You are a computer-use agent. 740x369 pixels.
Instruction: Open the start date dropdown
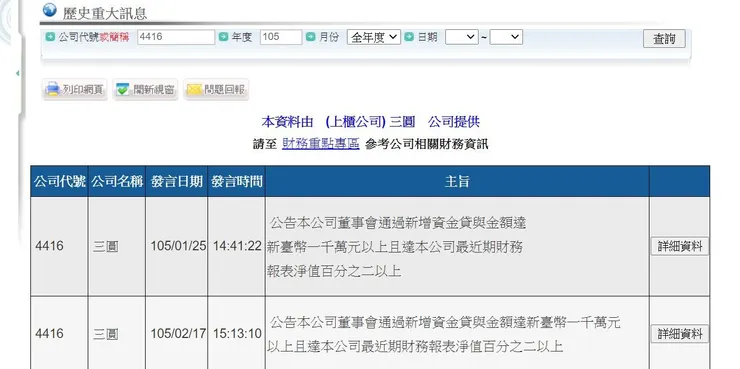pos(462,37)
